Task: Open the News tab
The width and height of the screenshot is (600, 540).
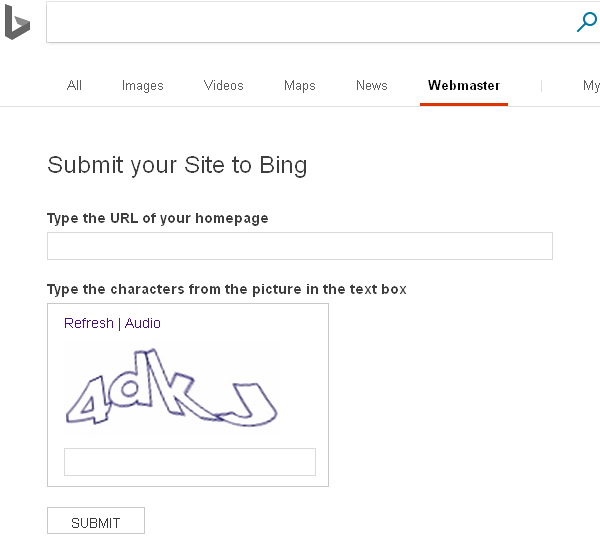Action: click(x=371, y=86)
